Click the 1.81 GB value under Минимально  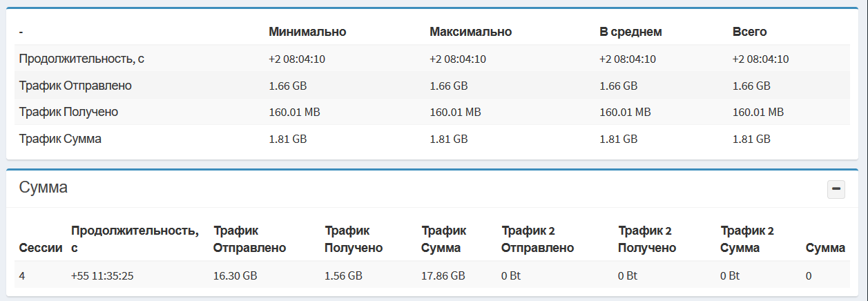point(287,139)
